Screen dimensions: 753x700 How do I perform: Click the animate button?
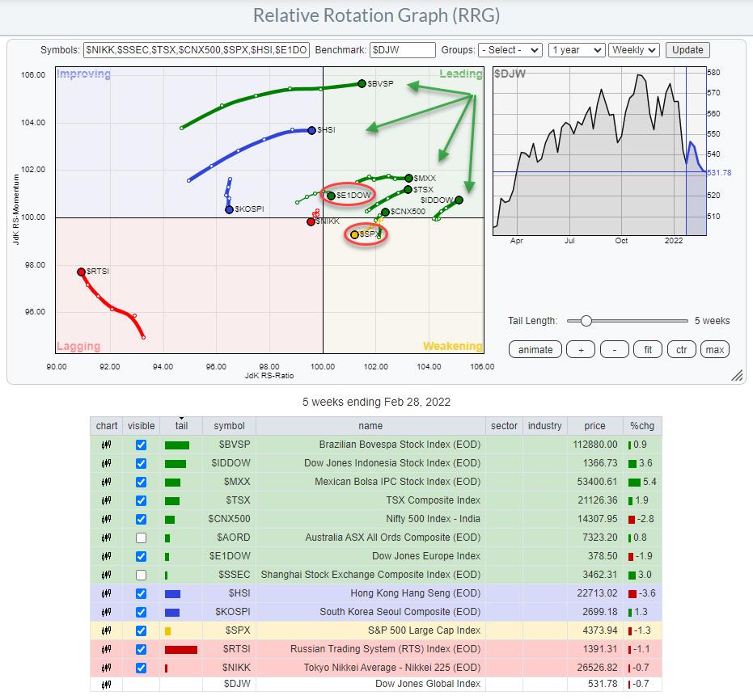pyautogui.click(x=535, y=349)
